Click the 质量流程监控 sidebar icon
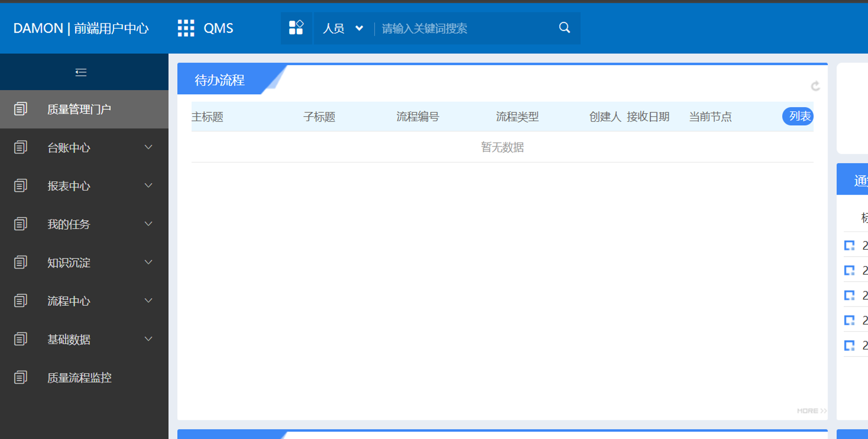This screenshot has height=439, width=868. (21, 377)
